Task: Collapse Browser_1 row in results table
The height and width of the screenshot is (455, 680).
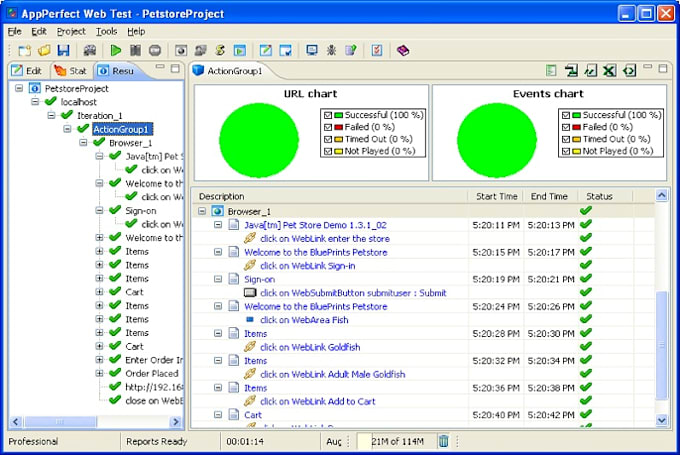Action: coord(202,211)
